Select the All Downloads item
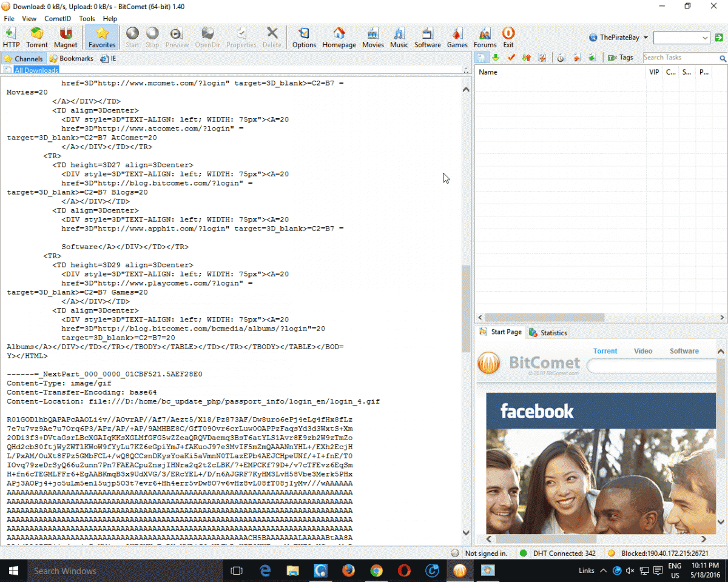 [36, 70]
